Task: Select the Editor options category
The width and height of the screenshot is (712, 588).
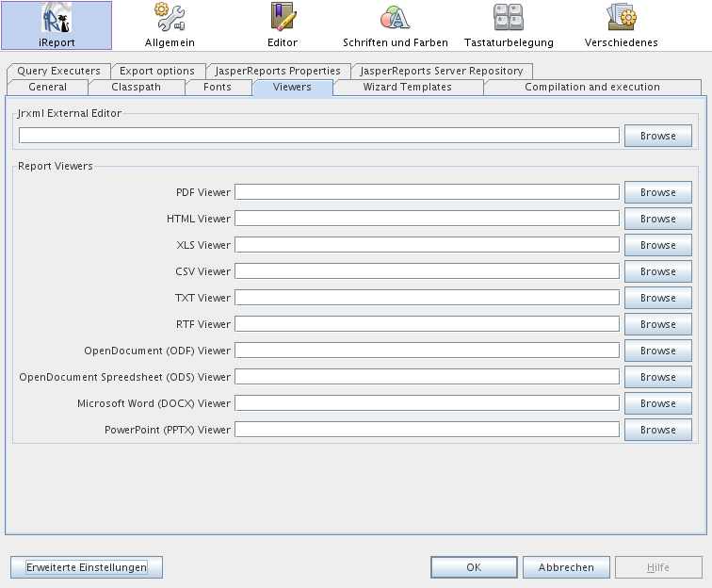Action: click(x=283, y=25)
